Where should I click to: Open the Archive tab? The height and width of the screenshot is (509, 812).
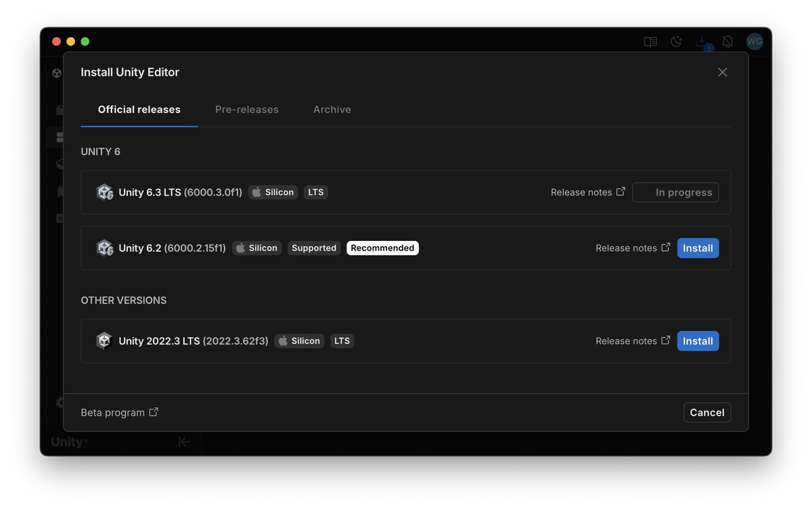coord(332,110)
